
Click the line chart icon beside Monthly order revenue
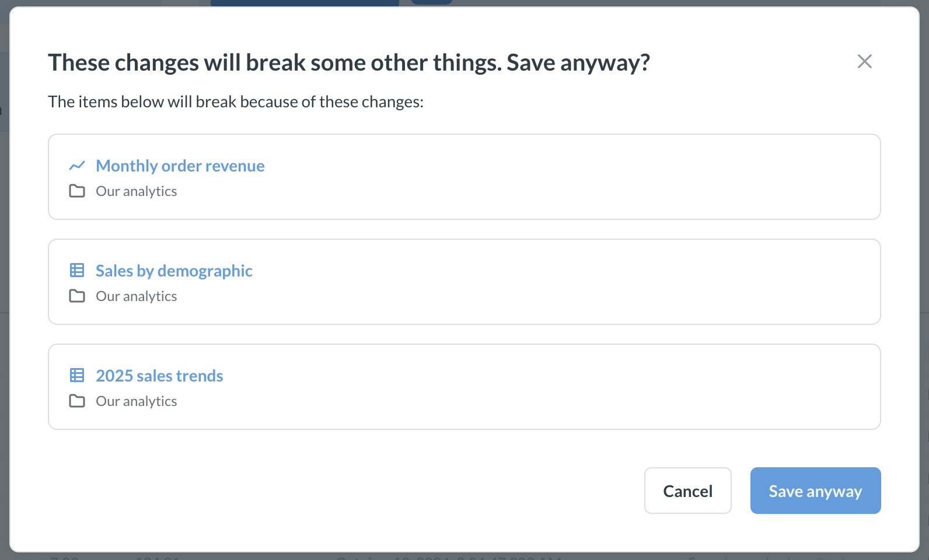click(x=77, y=166)
